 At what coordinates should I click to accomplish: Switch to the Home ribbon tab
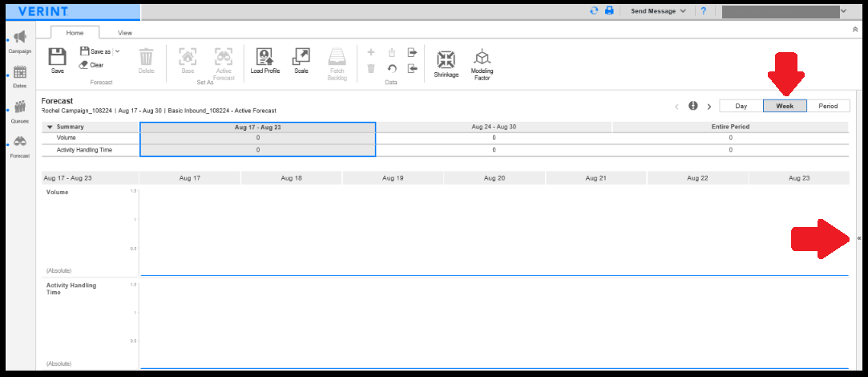click(75, 33)
